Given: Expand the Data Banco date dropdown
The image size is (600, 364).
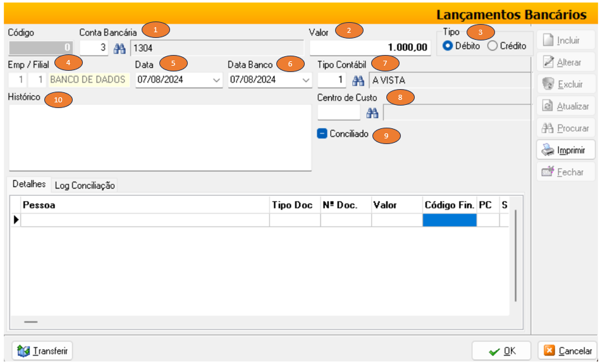Looking at the screenshot, I should tap(306, 80).
